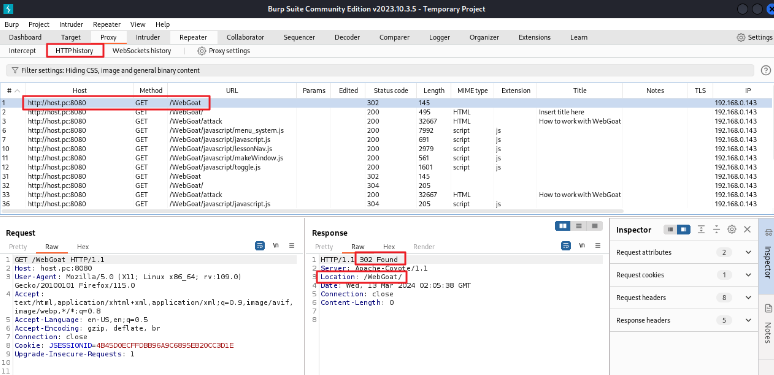Toggle Response panel word wrap icon
774x375 pixels.
[566, 245]
